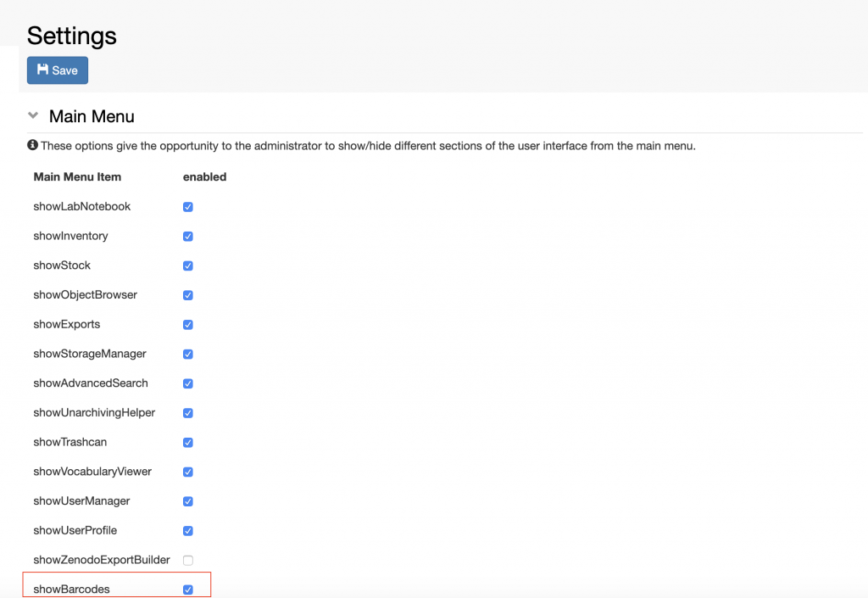Toggle showStorageManager checkbox
The width and height of the screenshot is (868, 598).
point(188,354)
